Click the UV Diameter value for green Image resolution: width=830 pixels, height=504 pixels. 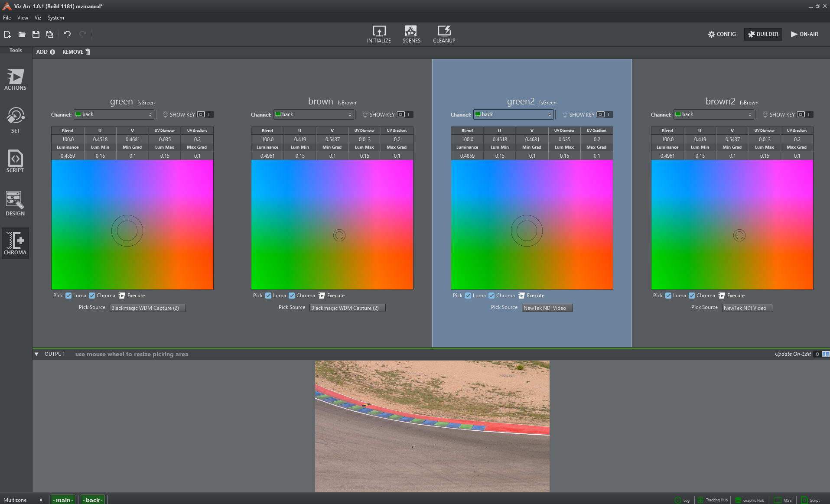[x=165, y=140]
